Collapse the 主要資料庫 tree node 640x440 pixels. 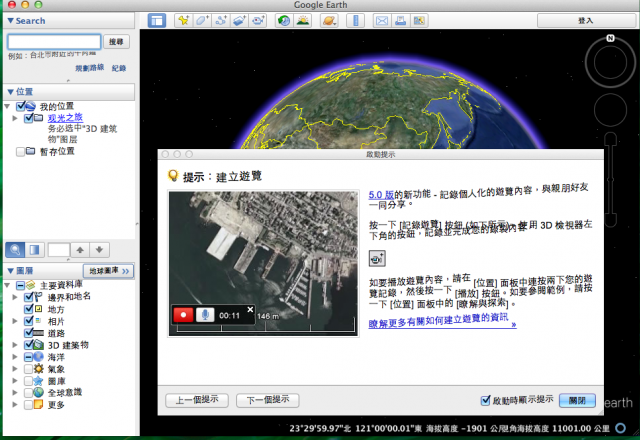point(7,285)
